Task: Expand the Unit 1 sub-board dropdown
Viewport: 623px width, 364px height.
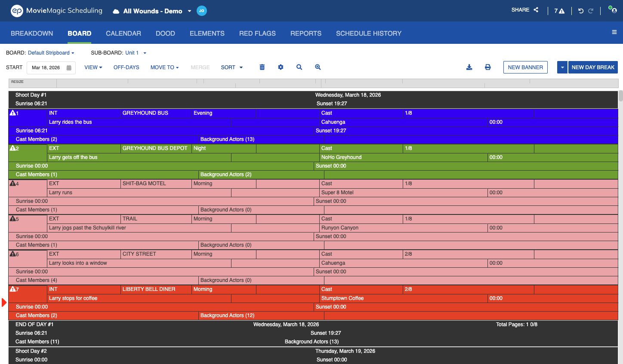Action: pyautogui.click(x=136, y=53)
